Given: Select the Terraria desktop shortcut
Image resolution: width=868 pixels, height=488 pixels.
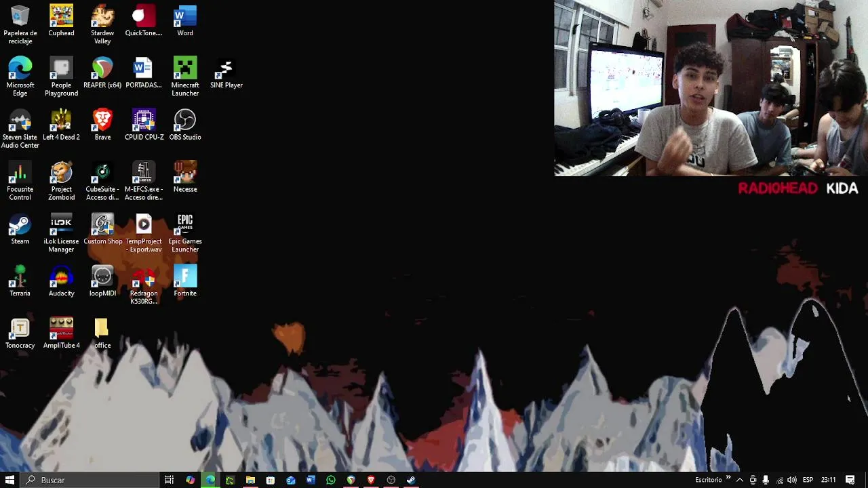Looking at the screenshot, I should (x=20, y=282).
